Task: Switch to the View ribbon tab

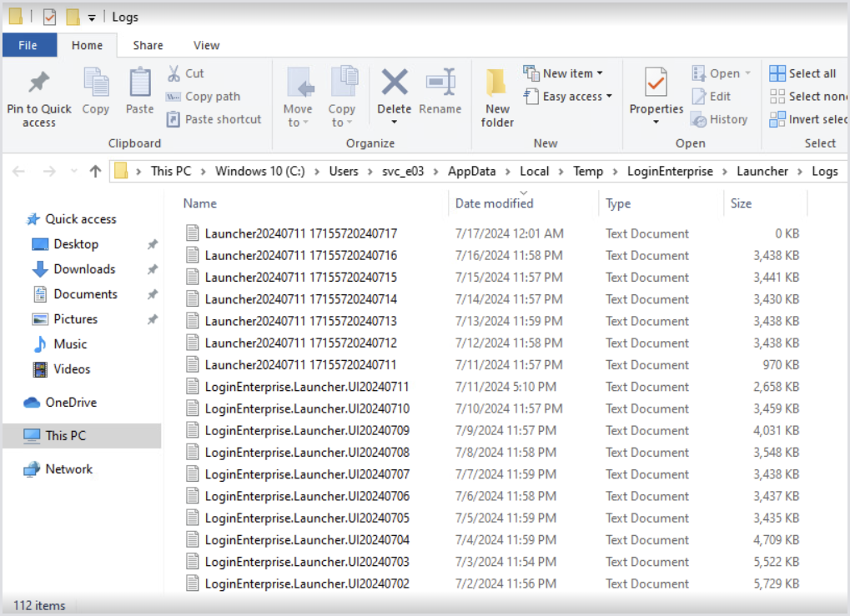Action: (206, 46)
